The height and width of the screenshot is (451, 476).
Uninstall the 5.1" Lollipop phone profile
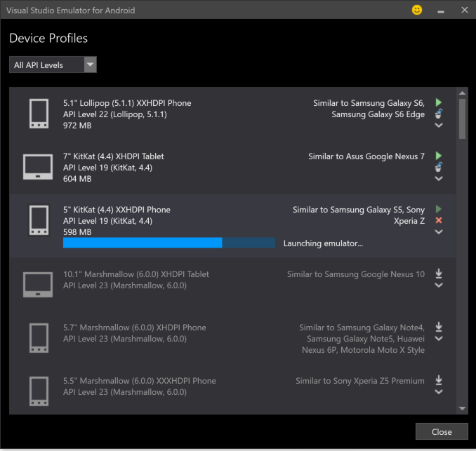coord(439,114)
